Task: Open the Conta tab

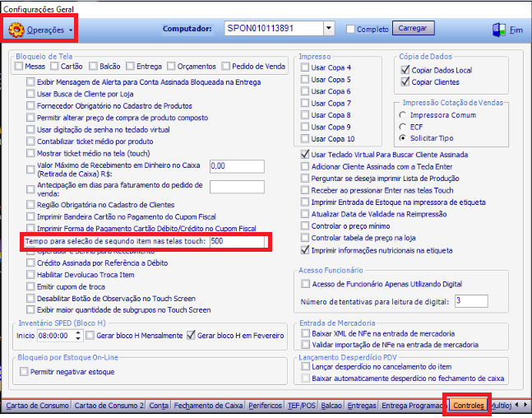Action: [x=159, y=406]
